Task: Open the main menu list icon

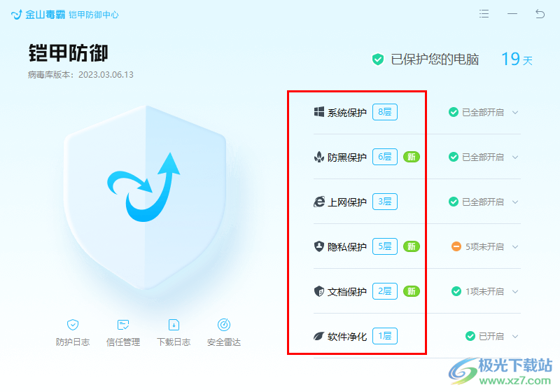Action: click(484, 14)
